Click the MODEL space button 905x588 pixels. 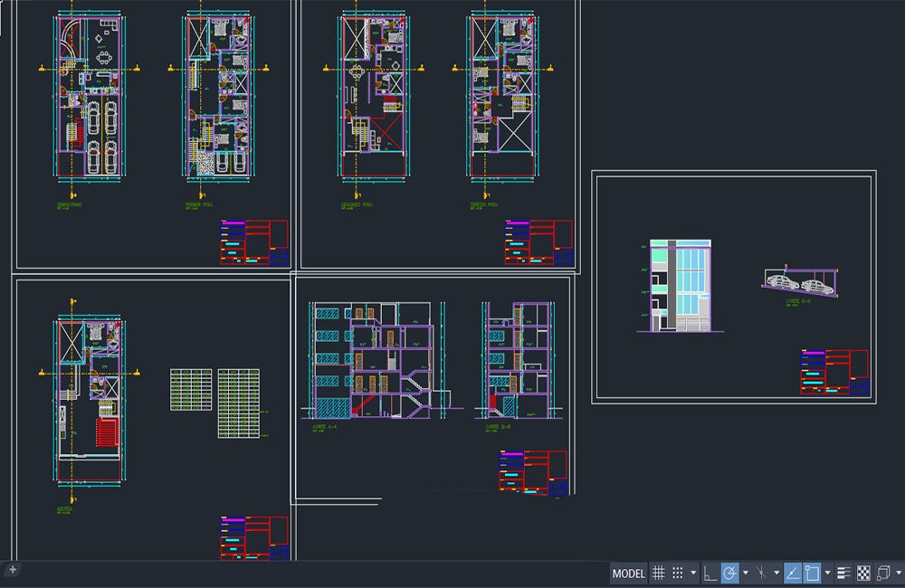pos(628,574)
